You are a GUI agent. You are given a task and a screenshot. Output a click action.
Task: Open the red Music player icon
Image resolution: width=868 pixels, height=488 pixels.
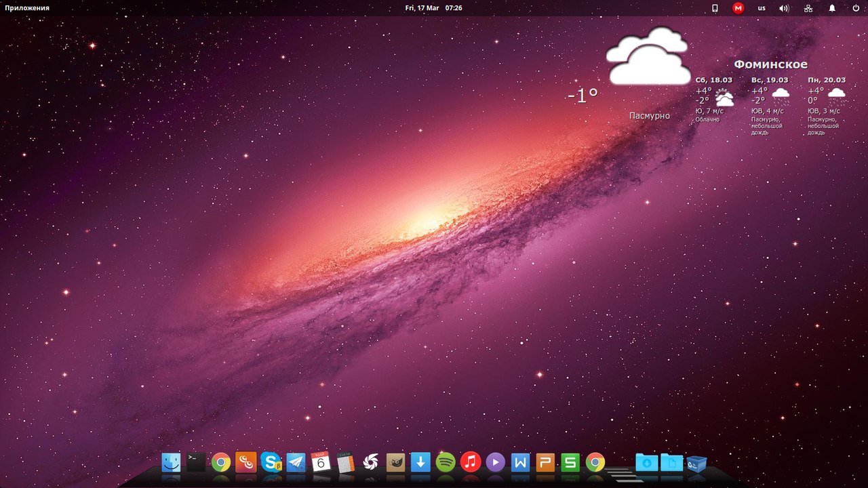pyautogui.click(x=471, y=462)
